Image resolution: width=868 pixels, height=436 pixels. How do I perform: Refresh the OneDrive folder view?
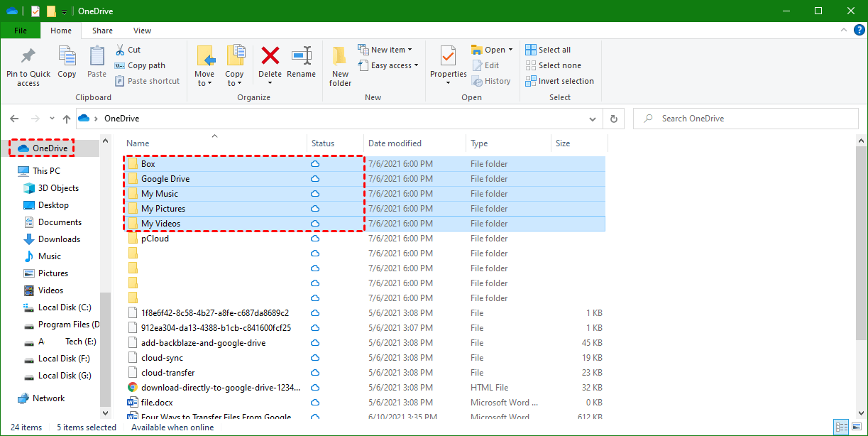(x=614, y=119)
